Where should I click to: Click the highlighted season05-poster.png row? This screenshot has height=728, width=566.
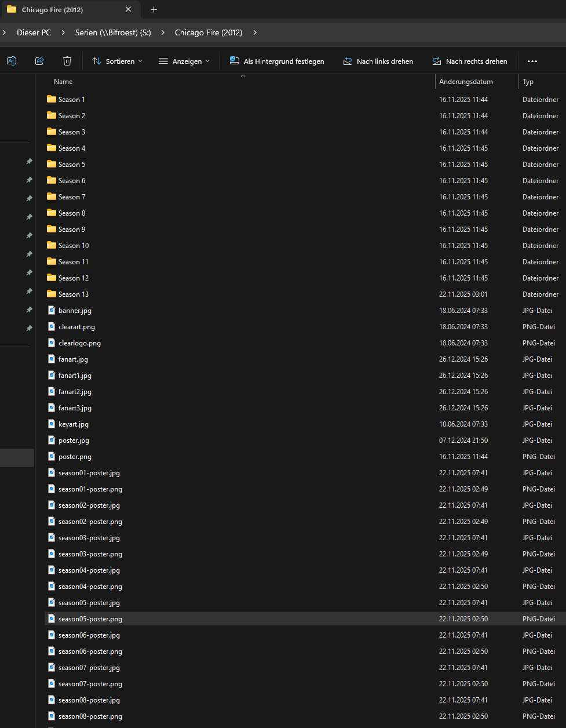[x=305, y=619]
